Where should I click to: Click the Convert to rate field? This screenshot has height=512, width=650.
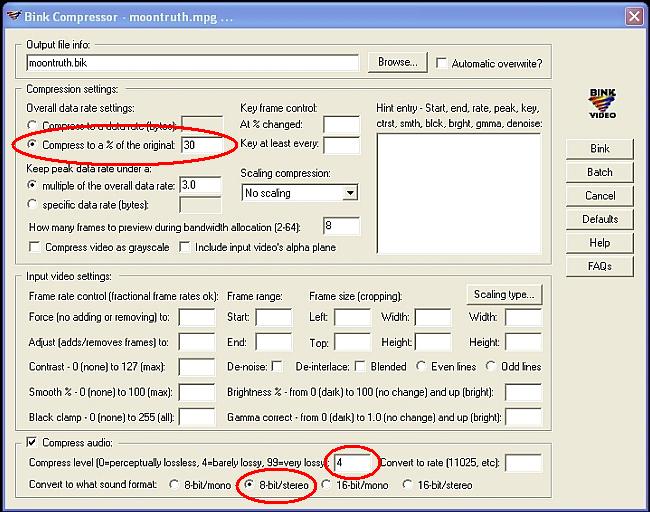pyautogui.click(x=523, y=463)
